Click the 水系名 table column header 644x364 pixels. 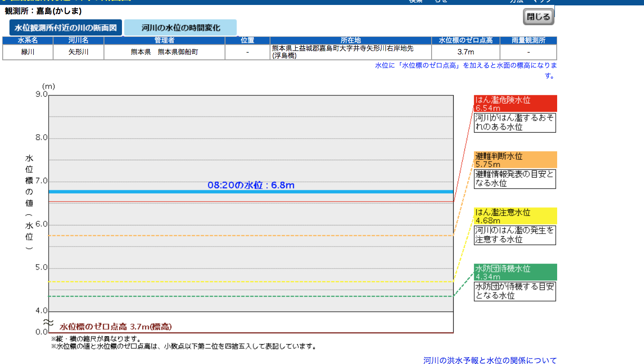(x=28, y=40)
